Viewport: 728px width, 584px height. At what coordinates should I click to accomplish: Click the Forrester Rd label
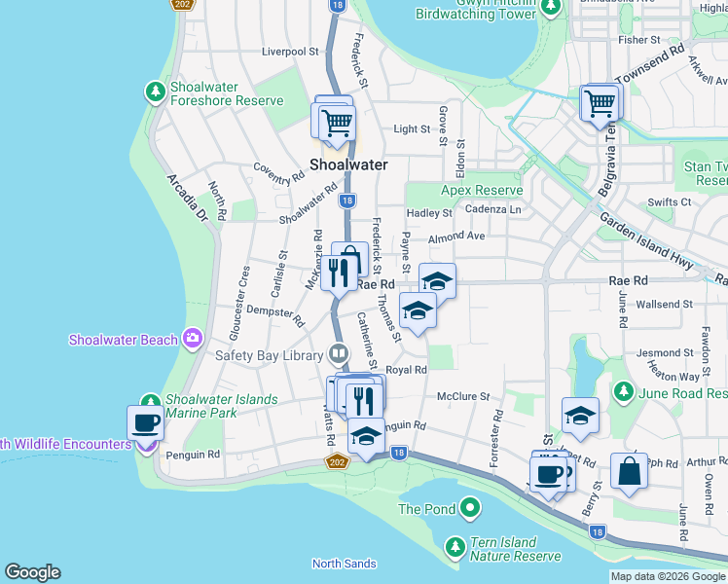495,438
